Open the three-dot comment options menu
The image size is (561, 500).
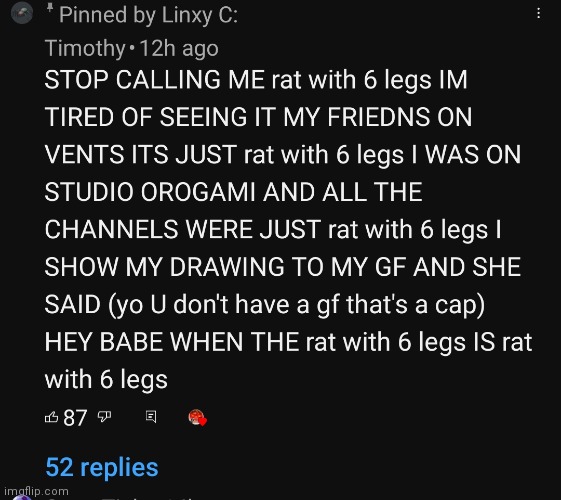click(x=538, y=14)
